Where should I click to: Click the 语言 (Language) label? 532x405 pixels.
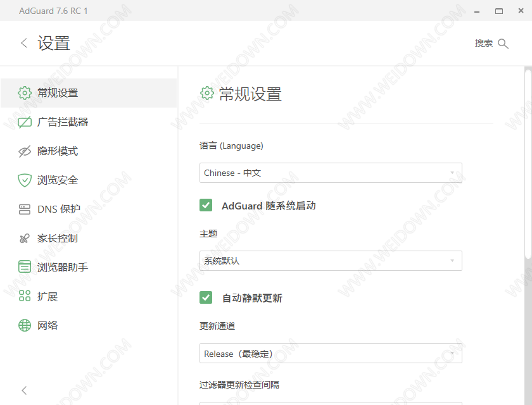231,146
